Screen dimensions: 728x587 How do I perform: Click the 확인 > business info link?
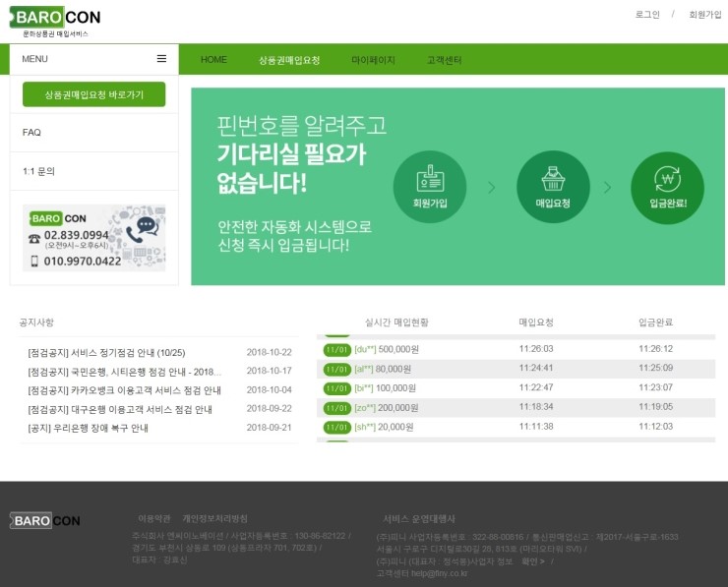pyautogui.click(x=533, y=561)
